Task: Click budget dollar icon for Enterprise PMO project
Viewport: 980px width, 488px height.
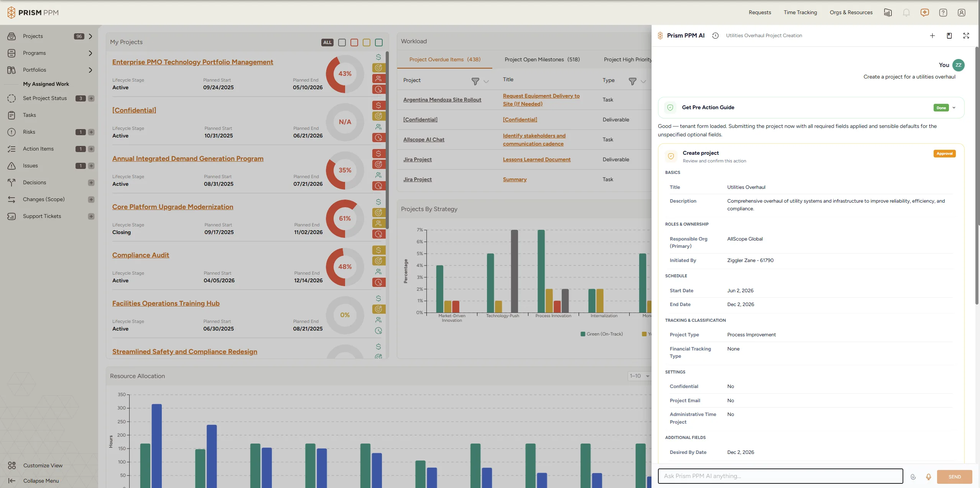Action: [x=378, y=57]
